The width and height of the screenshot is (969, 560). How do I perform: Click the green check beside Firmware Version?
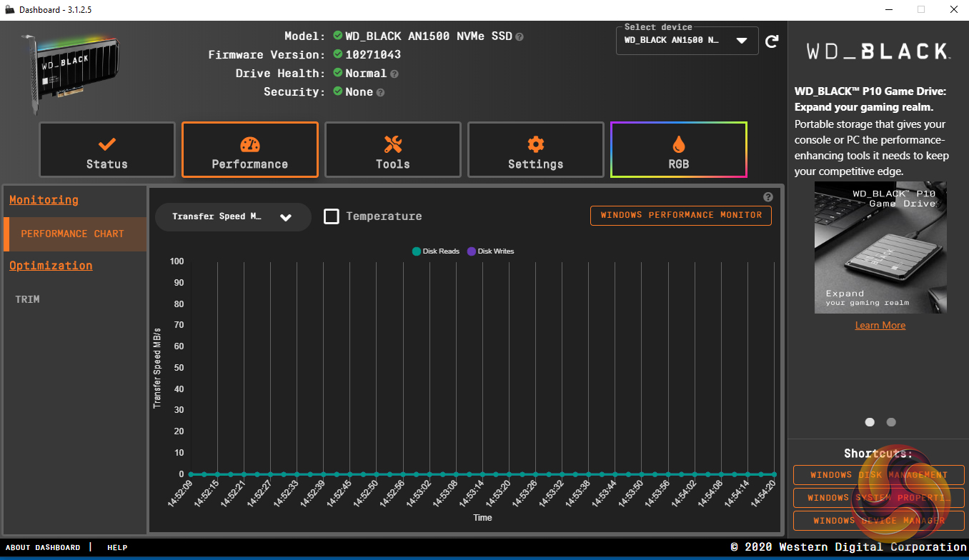click(x=338, y=54)
